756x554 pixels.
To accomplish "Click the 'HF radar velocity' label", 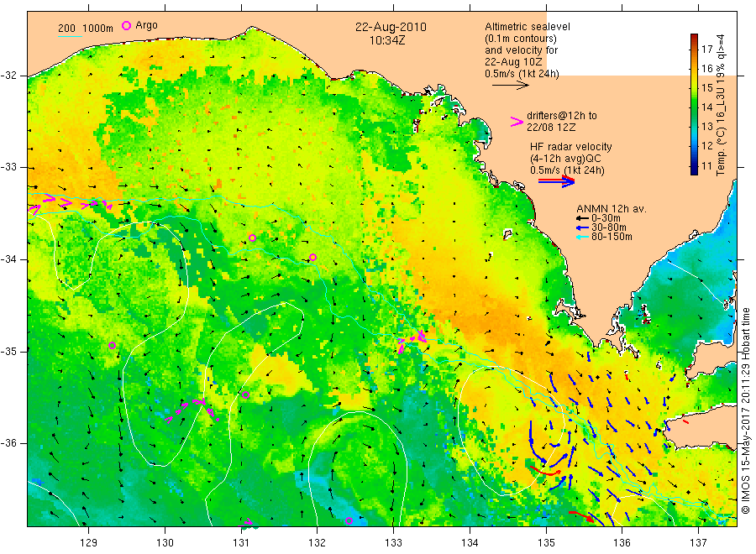I will (571, 147).
